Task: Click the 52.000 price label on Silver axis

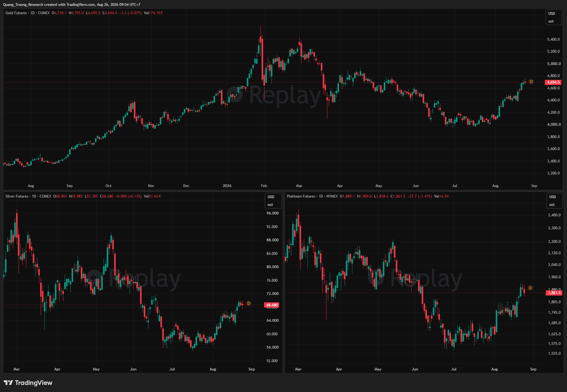Action: click(x=272, y=361)
